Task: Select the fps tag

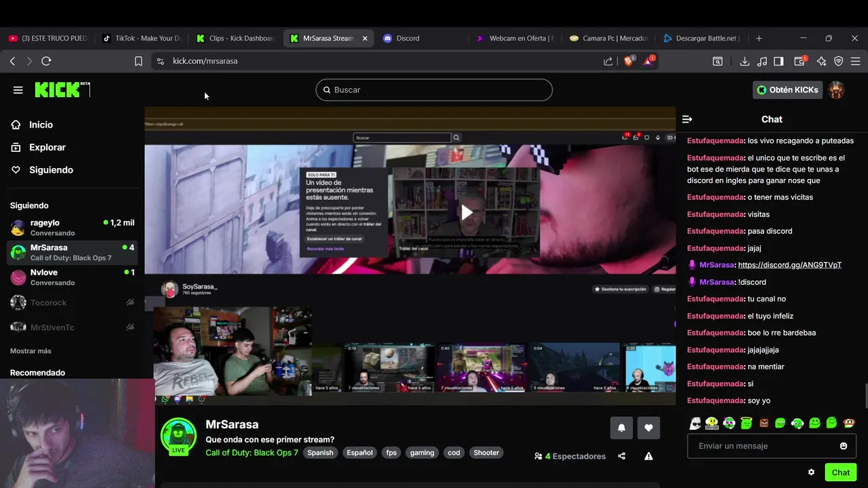Action: [391, 453]
